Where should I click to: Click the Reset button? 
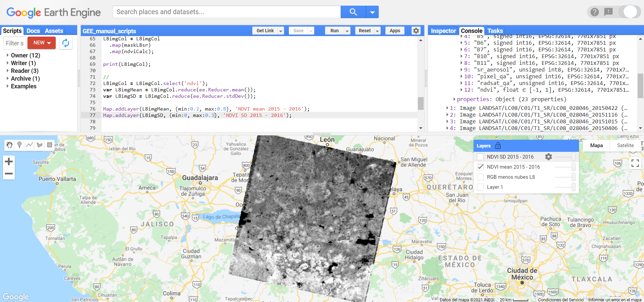365,31
